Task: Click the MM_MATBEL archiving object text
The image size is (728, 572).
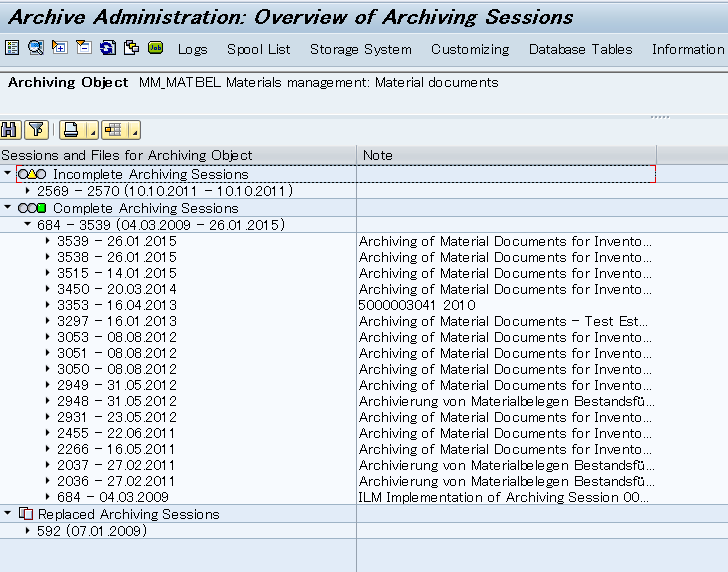Action: coord(318,83)
